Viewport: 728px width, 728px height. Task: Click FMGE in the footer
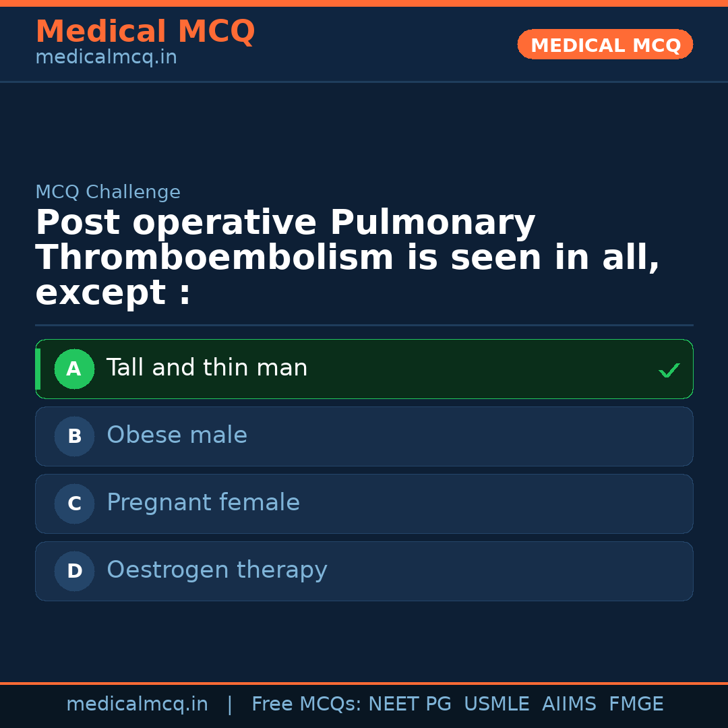tap(636, 704)
